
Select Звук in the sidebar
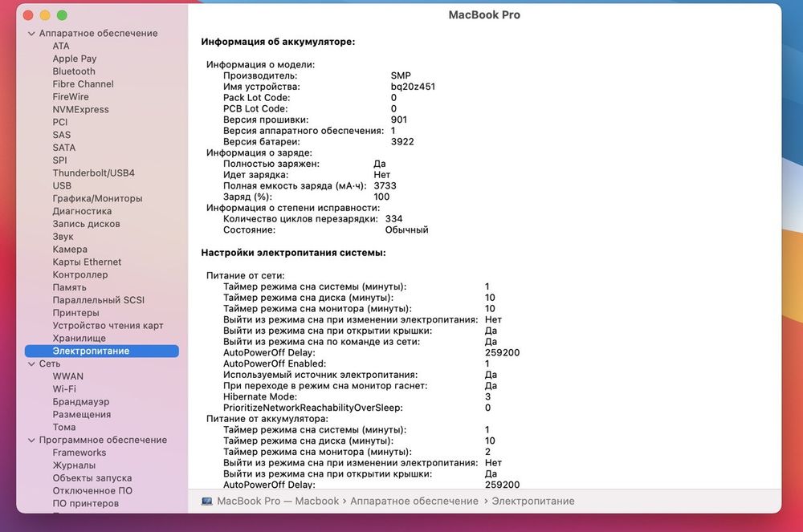pyautogui.click(x=63, y=237)
